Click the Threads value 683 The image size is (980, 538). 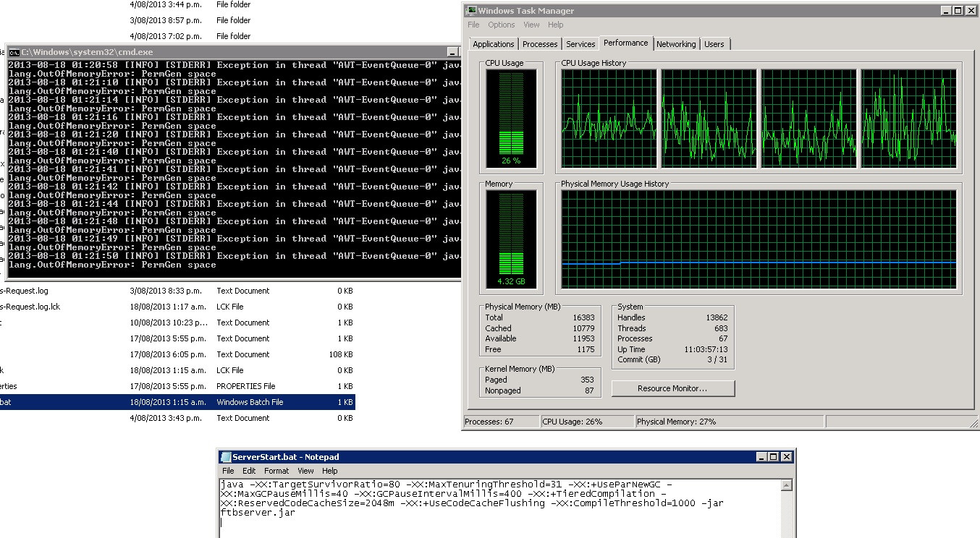click(x=721, y=328)
